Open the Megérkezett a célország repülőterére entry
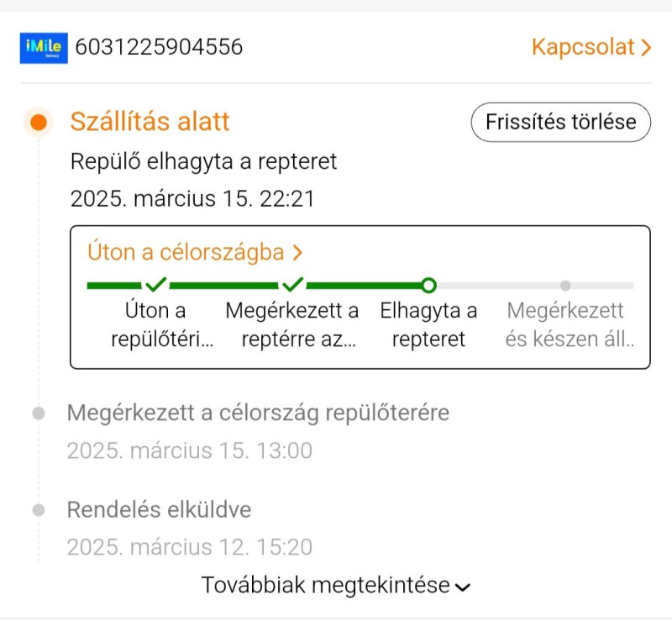672x621 pixels. (258, 413)
